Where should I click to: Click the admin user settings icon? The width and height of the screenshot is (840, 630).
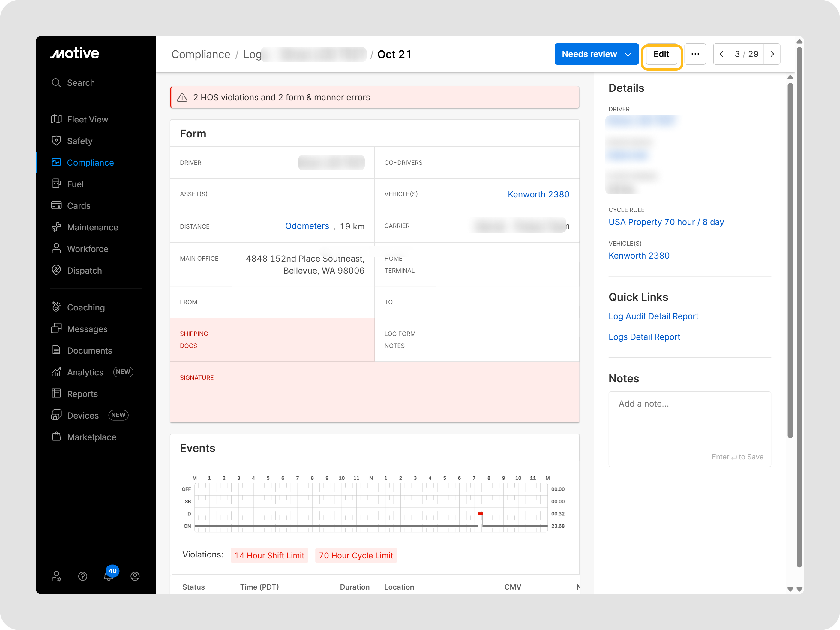(57, 576)
